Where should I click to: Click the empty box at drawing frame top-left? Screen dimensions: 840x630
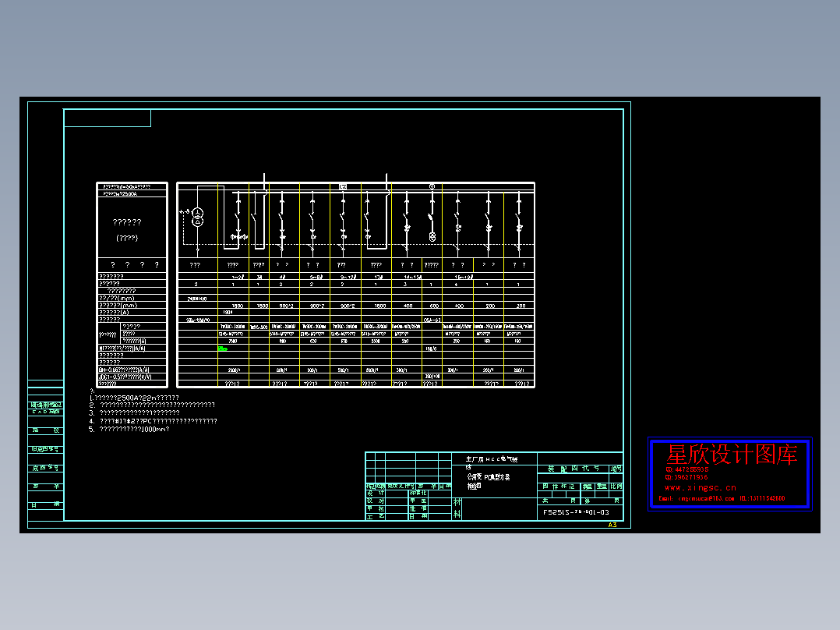[108, 118]
